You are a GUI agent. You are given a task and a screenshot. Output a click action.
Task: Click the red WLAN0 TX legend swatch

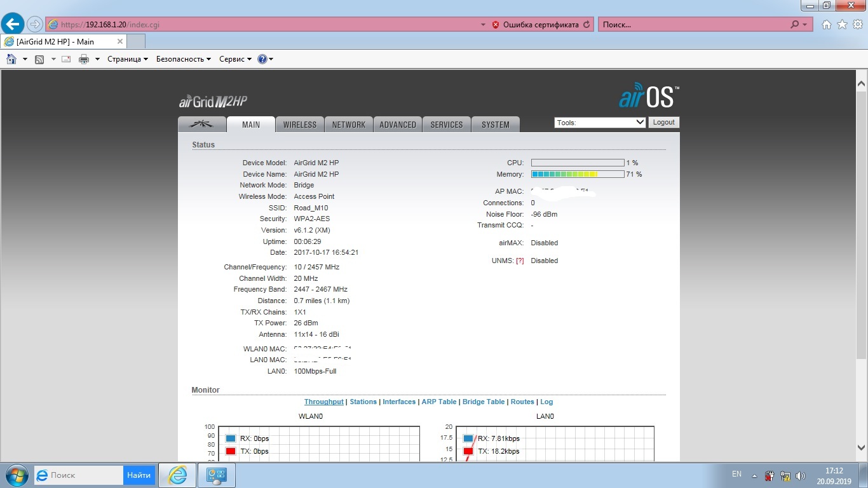(231, 451)
